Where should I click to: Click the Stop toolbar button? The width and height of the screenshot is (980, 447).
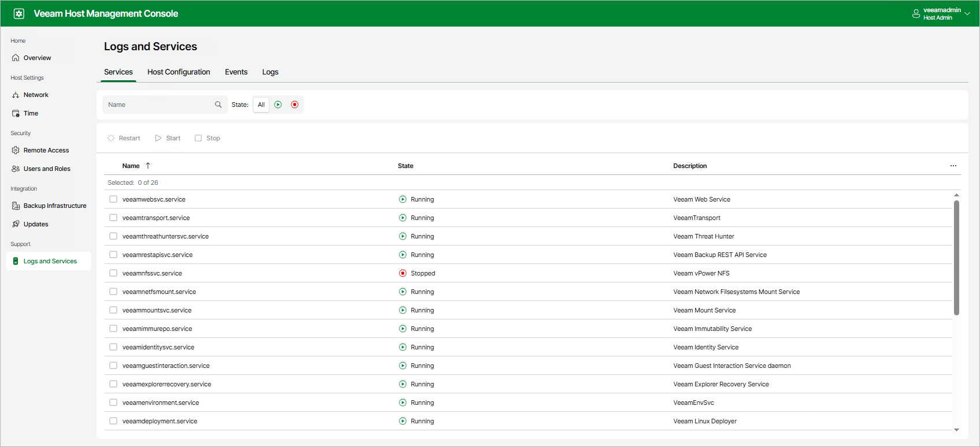coord(207,138)
